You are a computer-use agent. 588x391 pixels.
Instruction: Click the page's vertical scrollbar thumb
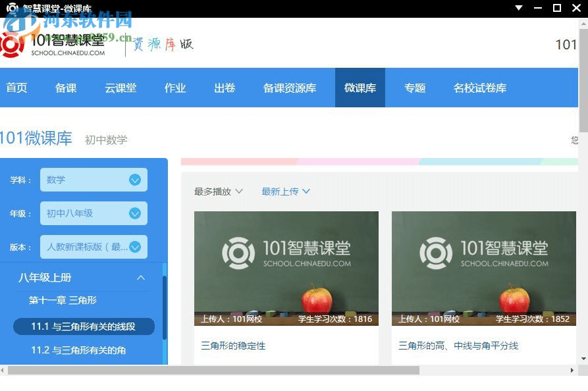583,80
